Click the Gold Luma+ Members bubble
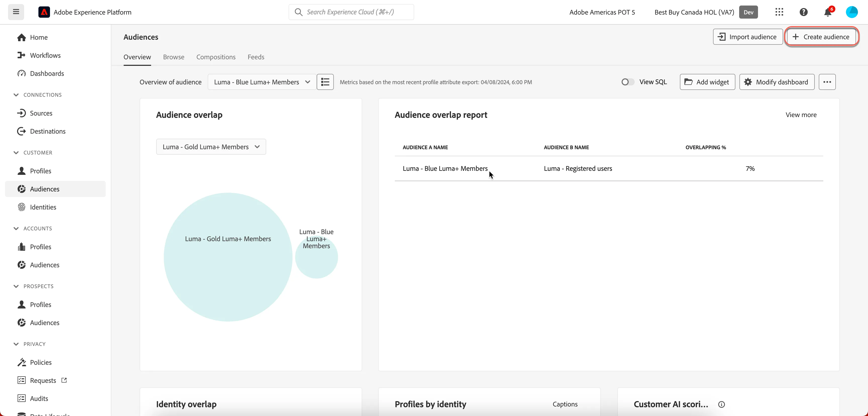The height and width of the screenshot is (416, 868). tap(228, 257)
